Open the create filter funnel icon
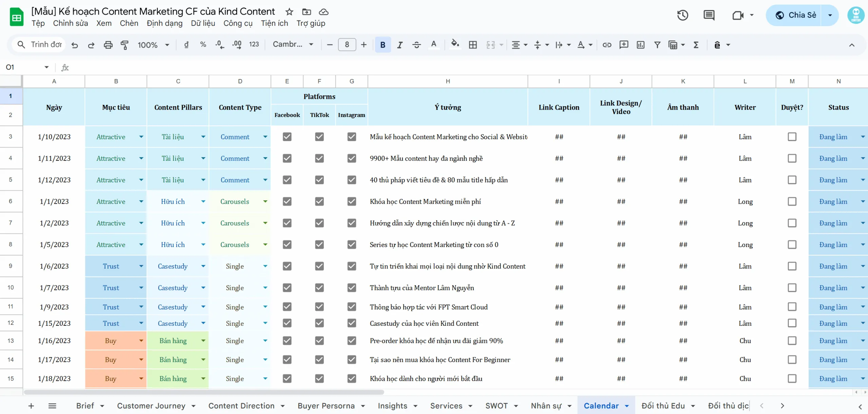868x414 pixels. click(x=657, y=45)
